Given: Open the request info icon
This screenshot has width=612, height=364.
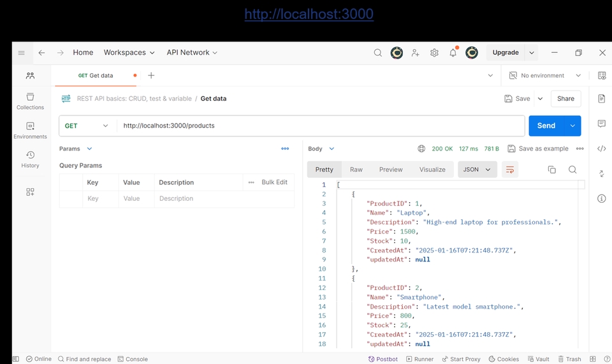Looking at the screenshot, I should click(x=601, y=199).
